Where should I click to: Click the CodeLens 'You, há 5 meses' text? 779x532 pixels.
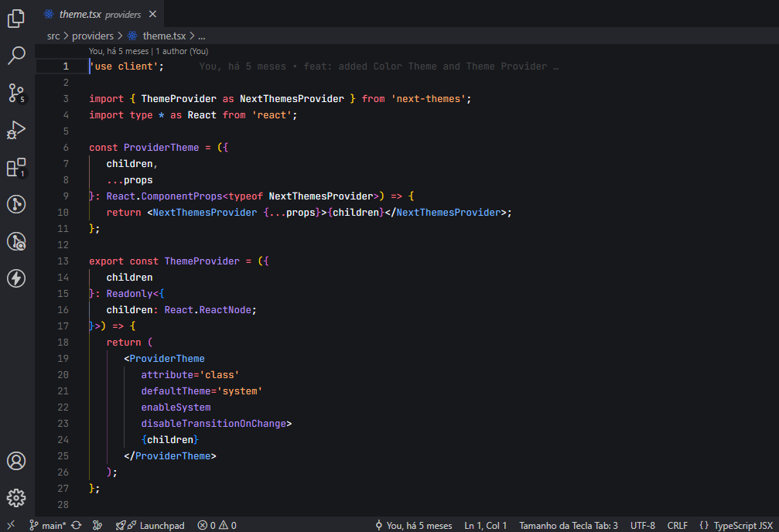click(118, 51)
